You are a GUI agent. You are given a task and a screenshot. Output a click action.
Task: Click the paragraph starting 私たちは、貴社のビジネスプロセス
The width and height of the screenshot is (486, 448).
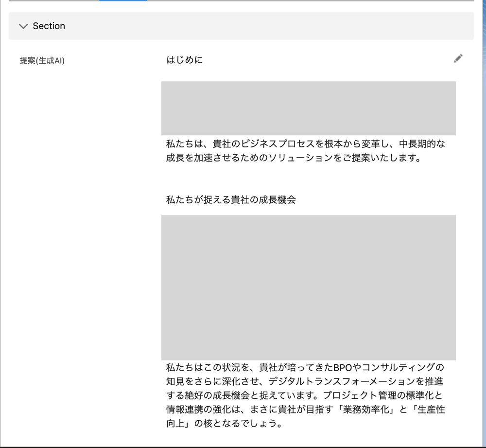click(306, 151)
